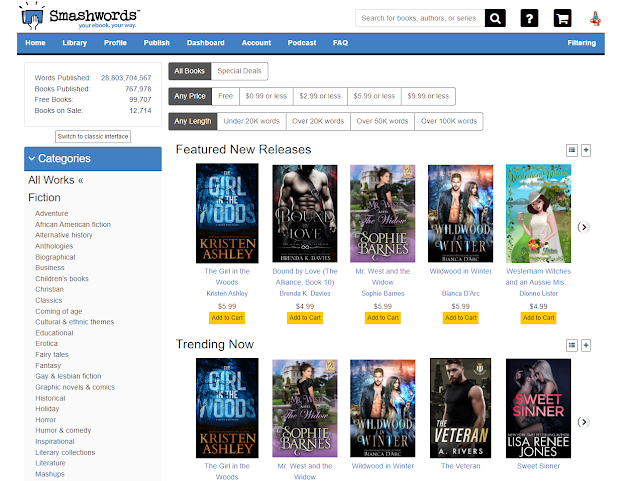Open Library in navigation bar
Screen dimensions: 640x481
pyautogui.click(x=75, y=43)
